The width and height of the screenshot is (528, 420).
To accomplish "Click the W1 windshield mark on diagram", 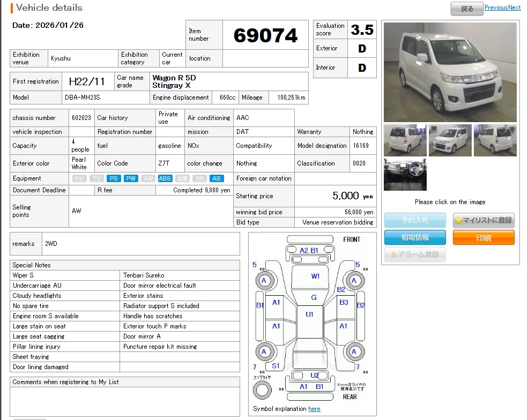I will tap(315, 276).
